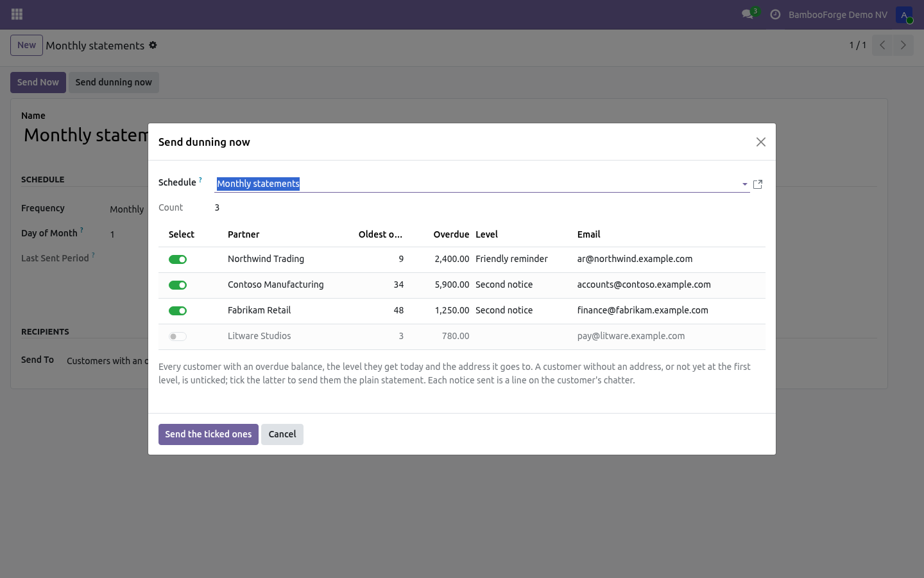Go to the previous record arrow
Viewport: 924px width, 578px height.
pyautogui.click(x=882, y=45)
